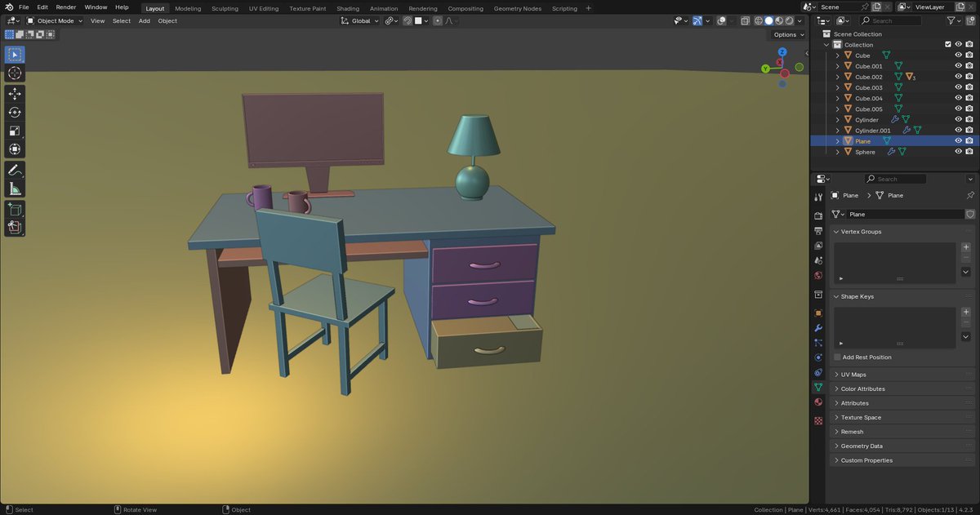Collapse the Collection in outliner

826,45
